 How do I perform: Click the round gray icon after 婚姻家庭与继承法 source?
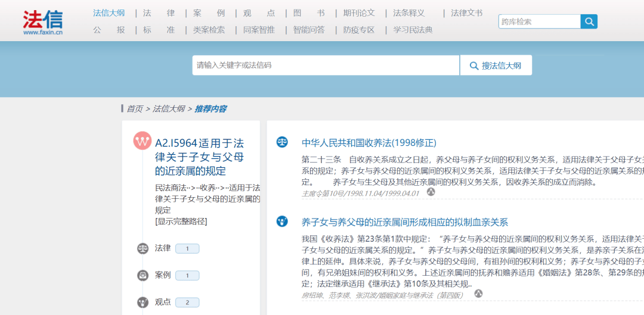478,293
